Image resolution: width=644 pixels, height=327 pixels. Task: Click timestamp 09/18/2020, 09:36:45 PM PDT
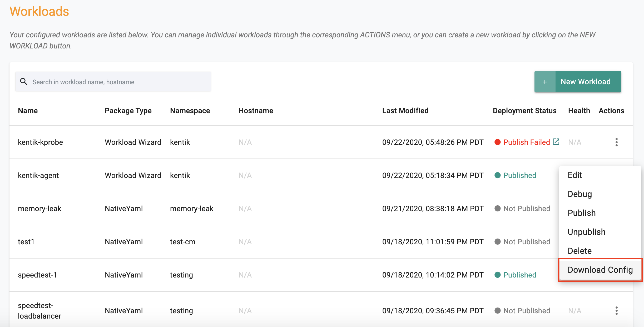click(433, 311)
